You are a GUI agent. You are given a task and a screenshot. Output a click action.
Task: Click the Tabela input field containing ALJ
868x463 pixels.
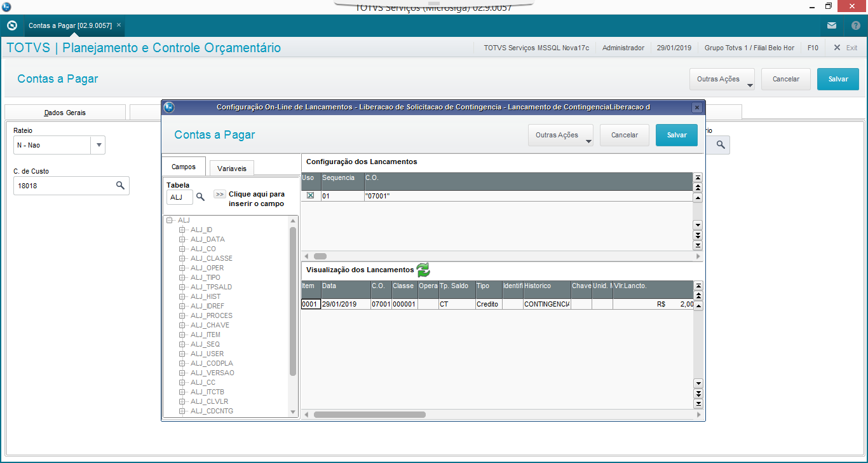(180, 197)
